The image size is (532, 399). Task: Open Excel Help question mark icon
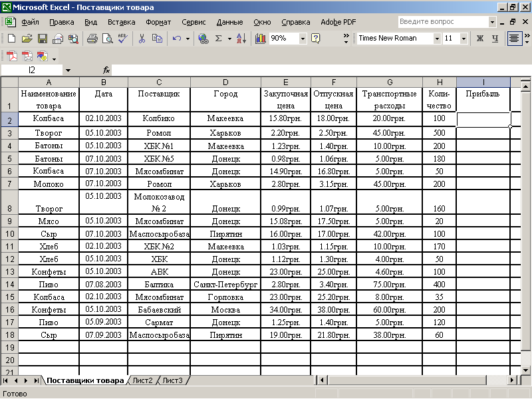click(315, 39)
